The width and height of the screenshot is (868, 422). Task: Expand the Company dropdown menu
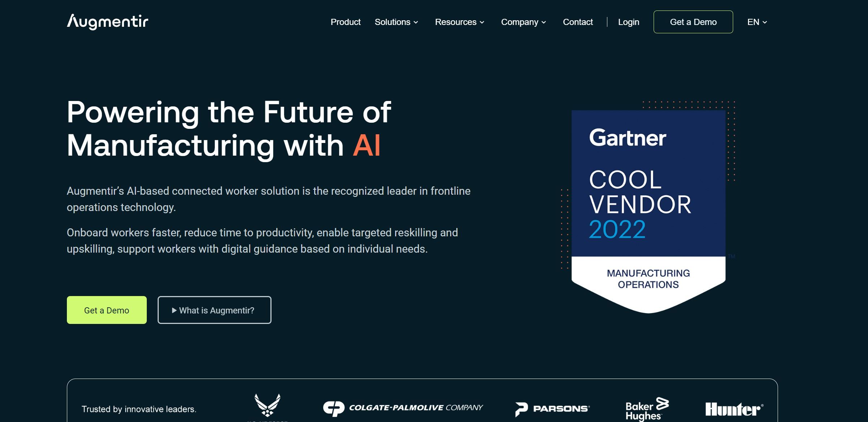coord(523,22)
